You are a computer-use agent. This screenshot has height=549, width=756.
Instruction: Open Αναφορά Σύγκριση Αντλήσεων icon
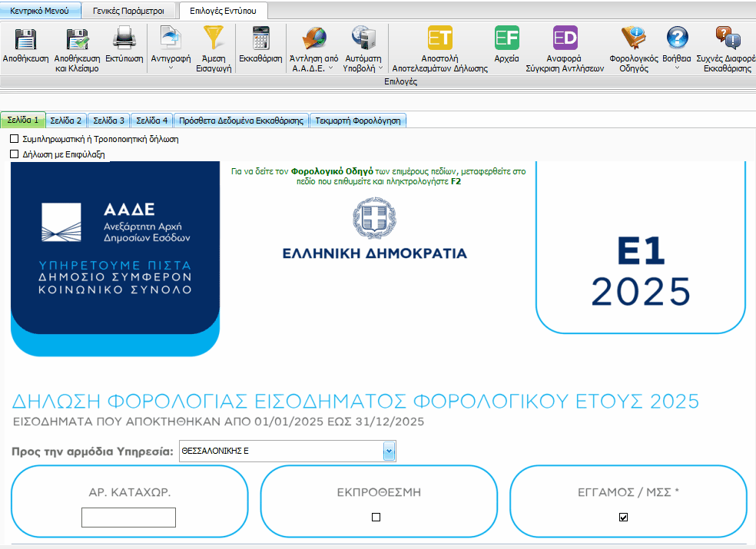(x=565, y=40)
